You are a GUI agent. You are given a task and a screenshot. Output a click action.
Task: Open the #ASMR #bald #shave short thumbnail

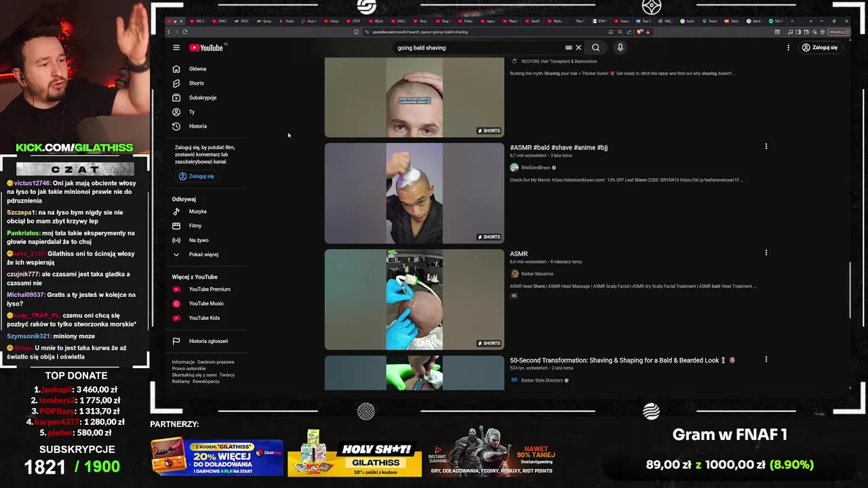(414, 193)
